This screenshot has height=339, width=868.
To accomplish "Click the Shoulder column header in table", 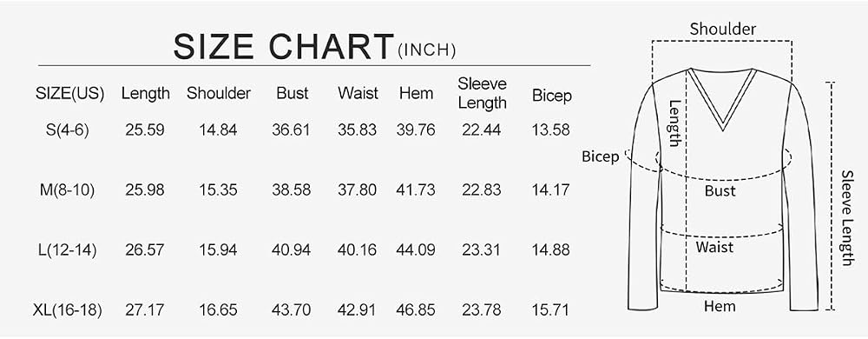I will click(x=219, y=94).
